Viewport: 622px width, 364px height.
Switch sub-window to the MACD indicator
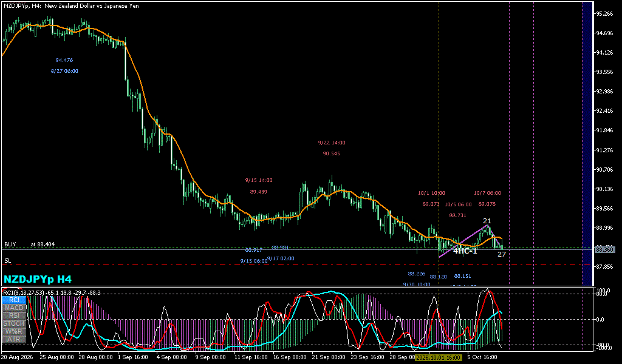tap(15, 308)
